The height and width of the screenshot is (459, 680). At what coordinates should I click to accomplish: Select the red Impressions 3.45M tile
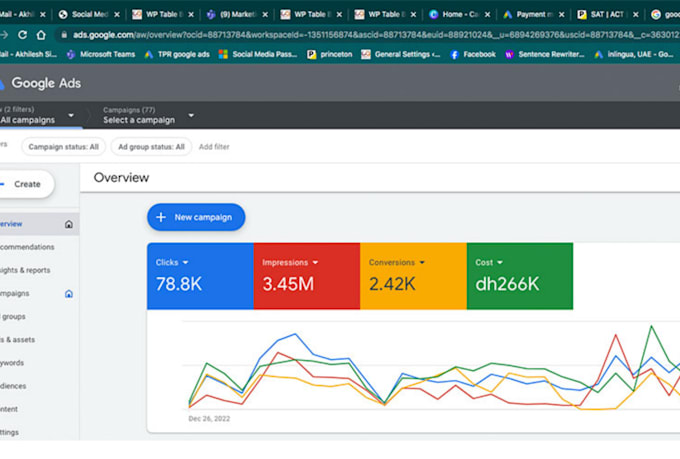tap(307, 276)
